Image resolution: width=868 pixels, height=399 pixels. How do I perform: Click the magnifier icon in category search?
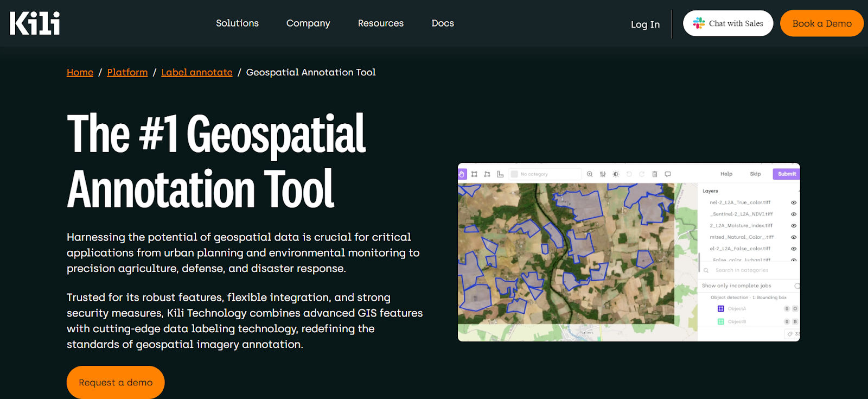coord(706,270)
